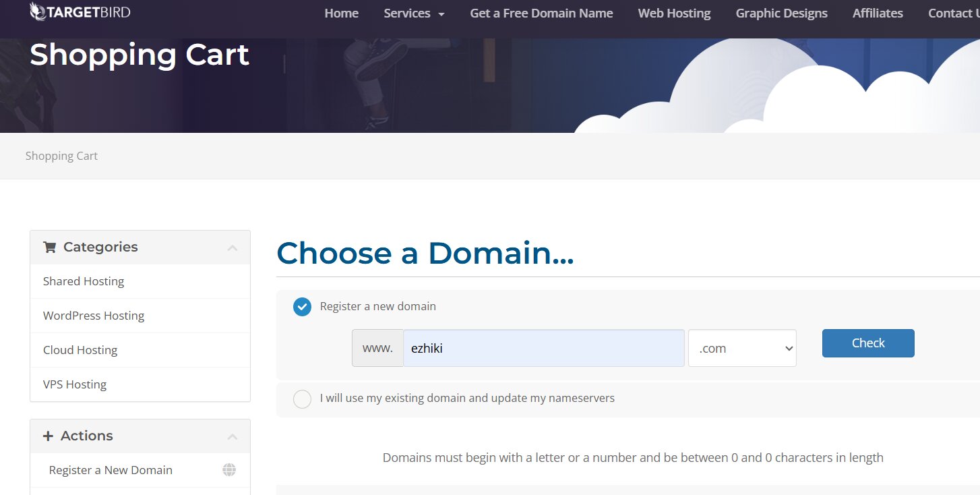Open the Graphic Designs page

781,13
